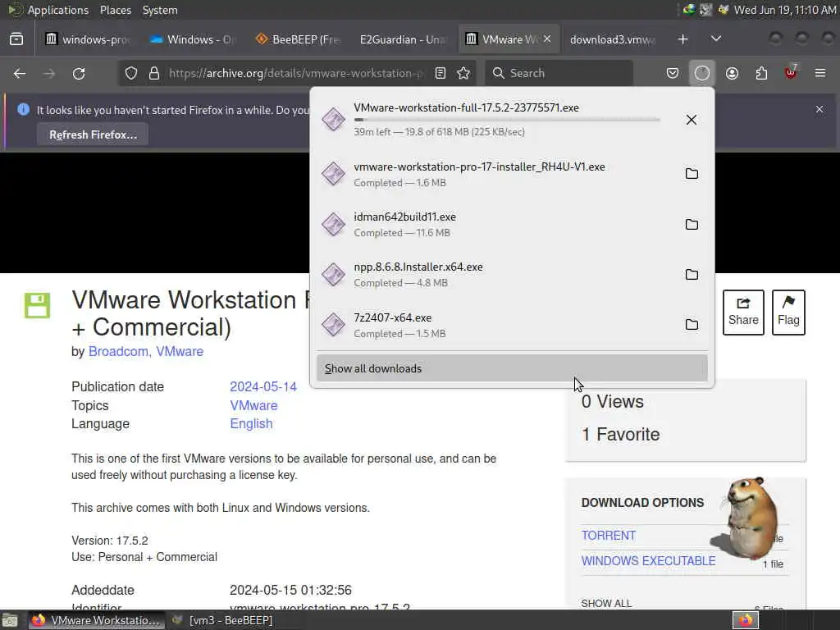Switch to the E2Guardian tab
Screen dimensions: 840x630
coord(403,39)
